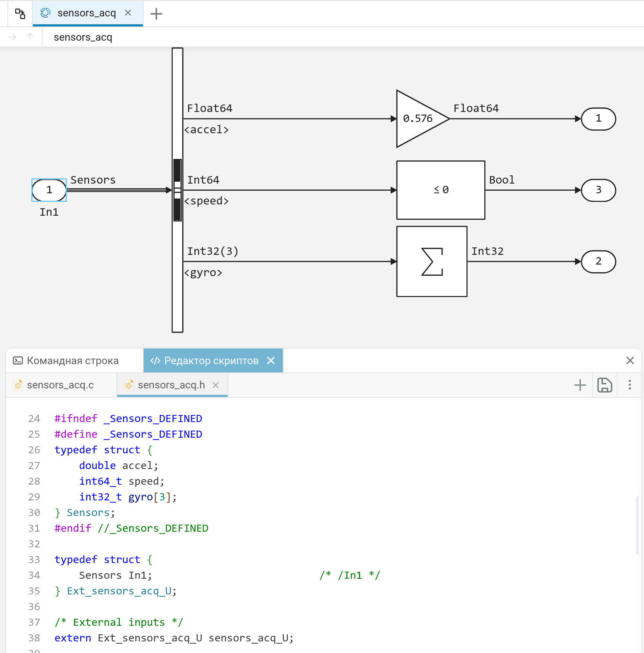Add a new model tab with the plus icon

pyautogui.click(x=156, y=14)
